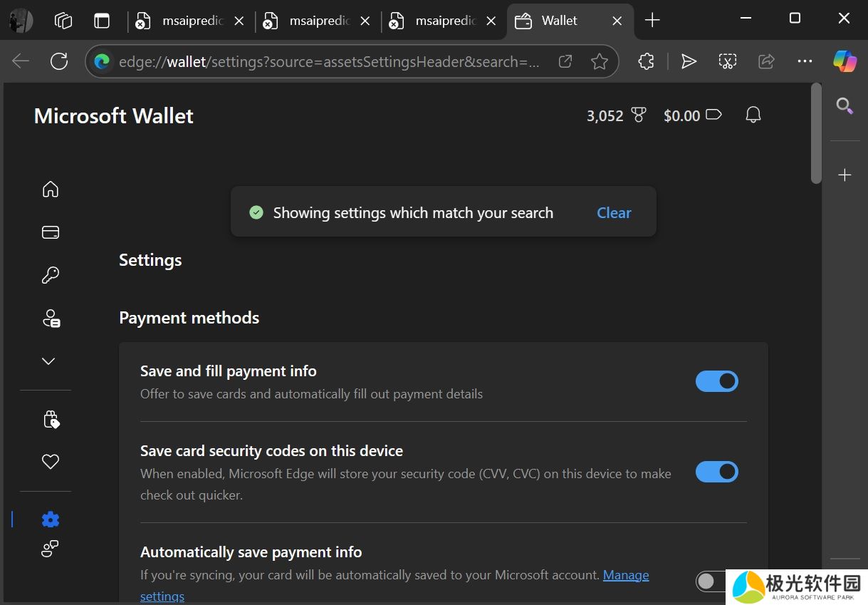
Task: Expand the sidebar chevron for more items
Action: [48, 361]
